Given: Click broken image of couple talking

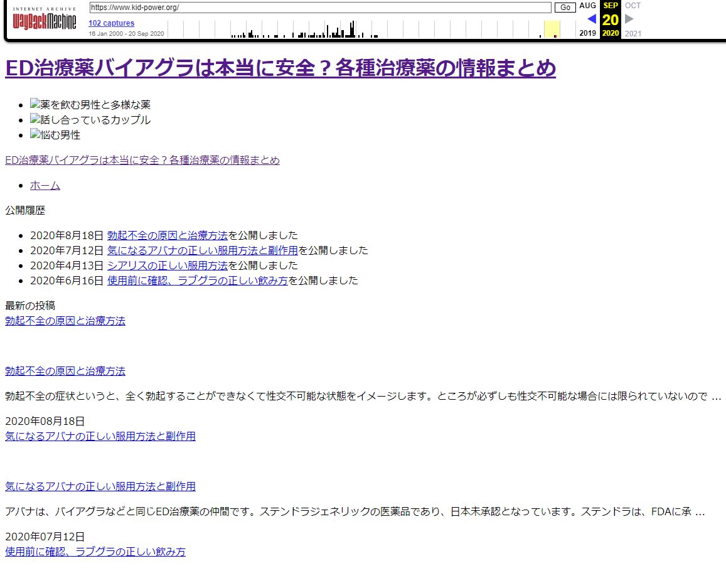Looking at the screenshot, I should coord(35,120).
